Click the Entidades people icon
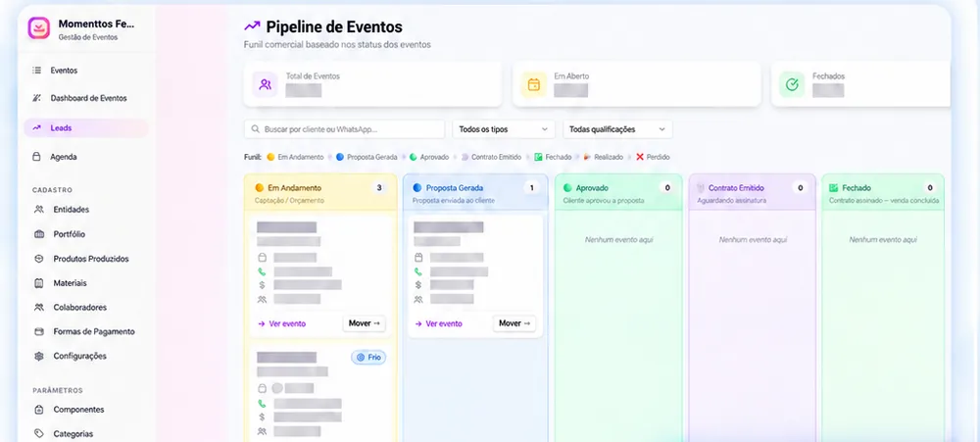The height and width of the screenshot is (442, 980). [x=39, y=210]
